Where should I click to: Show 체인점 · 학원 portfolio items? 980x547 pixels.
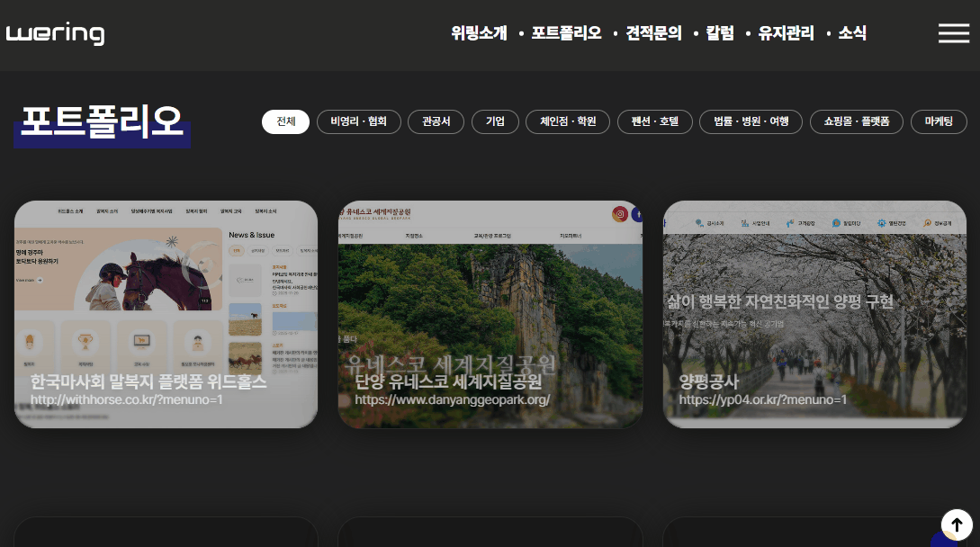point(568,121)
